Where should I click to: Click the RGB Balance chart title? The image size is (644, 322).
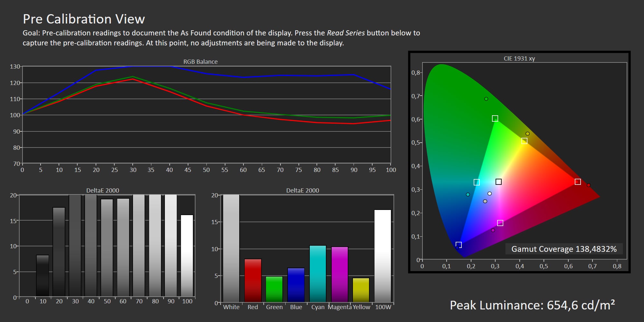[200, 62]
